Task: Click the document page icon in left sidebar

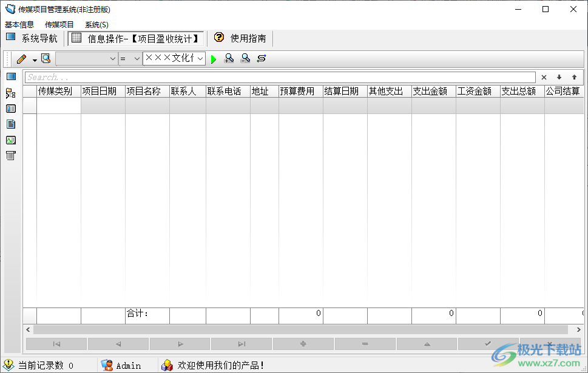Action: click(10, 124)
